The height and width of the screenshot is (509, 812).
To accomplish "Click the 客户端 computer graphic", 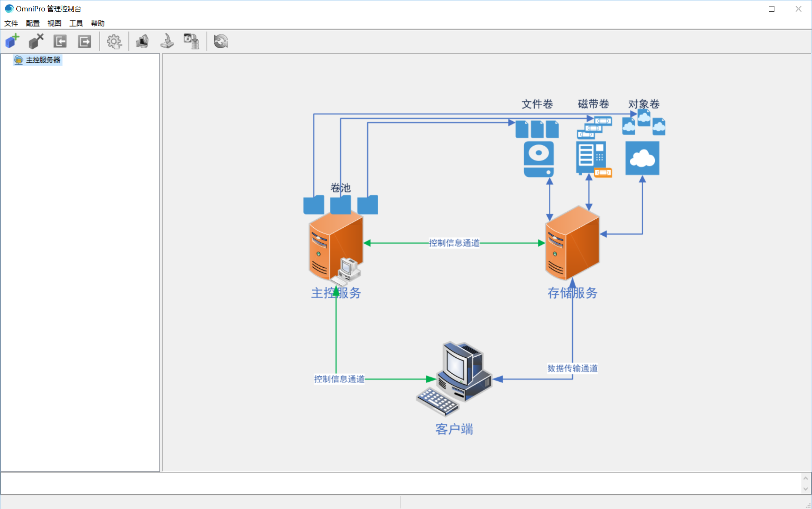I will click(x=456, y=376).
